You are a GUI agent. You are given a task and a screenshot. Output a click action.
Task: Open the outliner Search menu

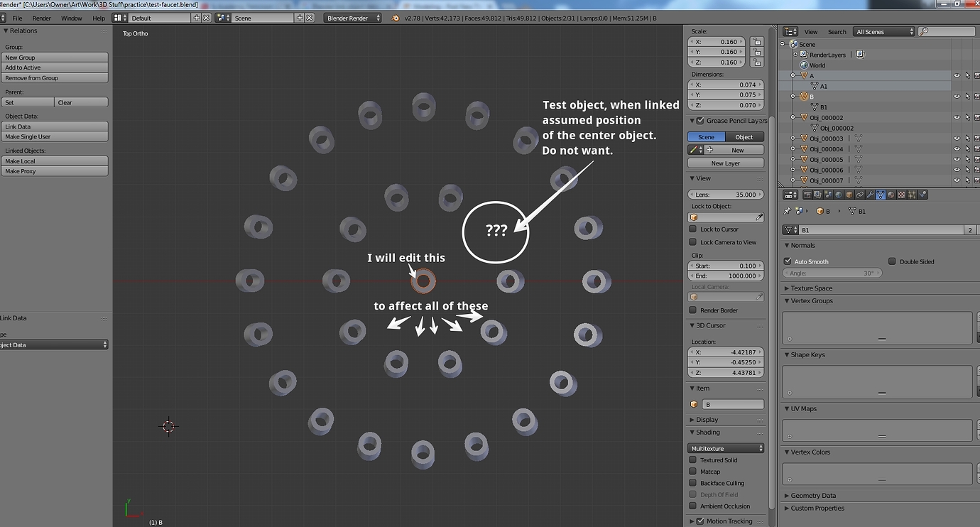tap(837, 31)
